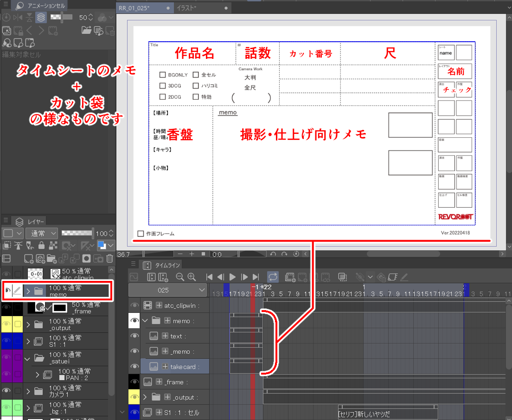The image size is (512, 420).
Task: Collapse the memo folder in the timeline
Action: [145, 320]
